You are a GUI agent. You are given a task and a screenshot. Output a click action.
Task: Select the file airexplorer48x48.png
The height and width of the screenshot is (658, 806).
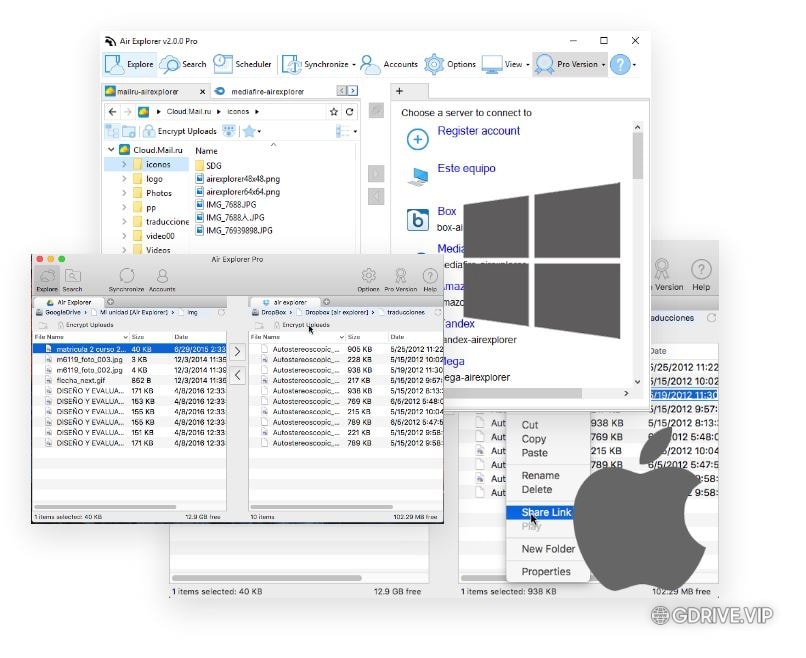click(243, 179)
